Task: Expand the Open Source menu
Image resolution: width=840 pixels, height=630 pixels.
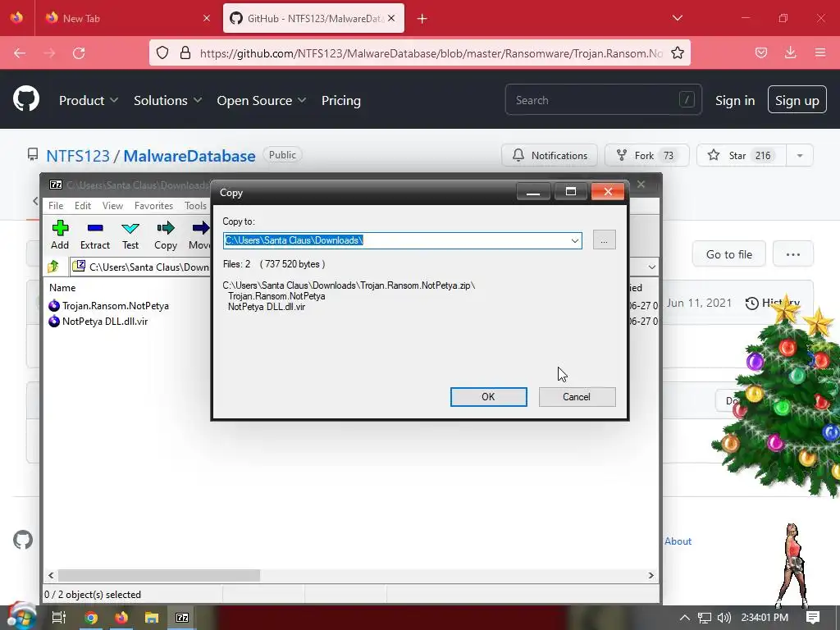Action: coord(262,100)
